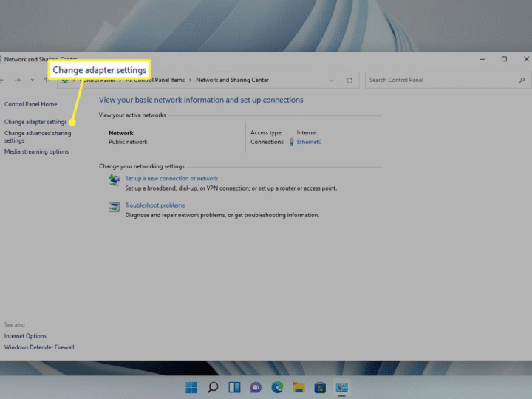Click Troubleshoot problems link
Viewport: 532px width, 399px height.
point(155,205)
